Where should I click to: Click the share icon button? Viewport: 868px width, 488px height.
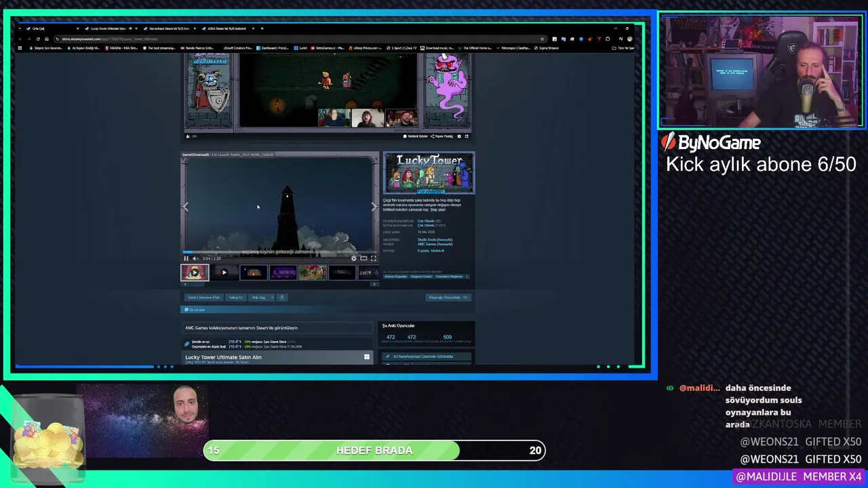[282, 298]
